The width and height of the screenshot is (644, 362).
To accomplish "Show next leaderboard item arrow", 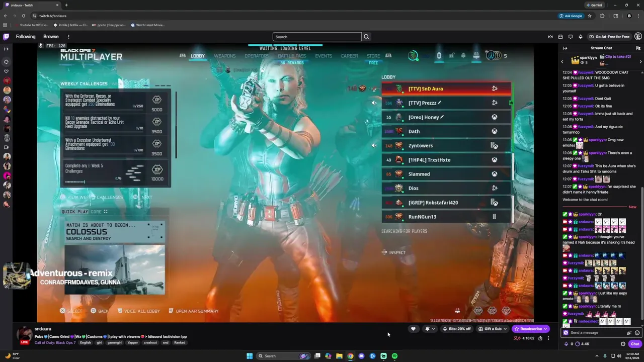I will coord(640,61).
